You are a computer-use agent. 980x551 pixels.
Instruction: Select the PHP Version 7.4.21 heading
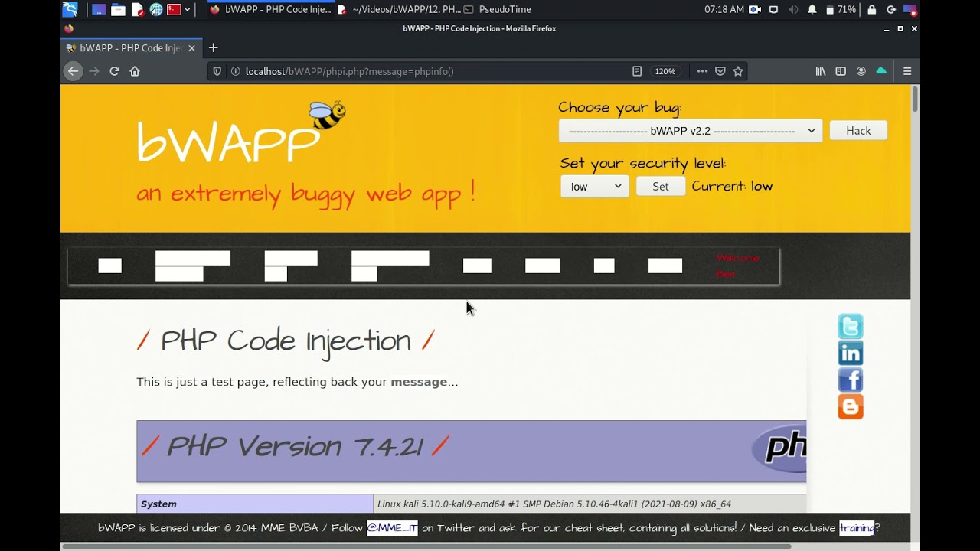coord(295,446)
